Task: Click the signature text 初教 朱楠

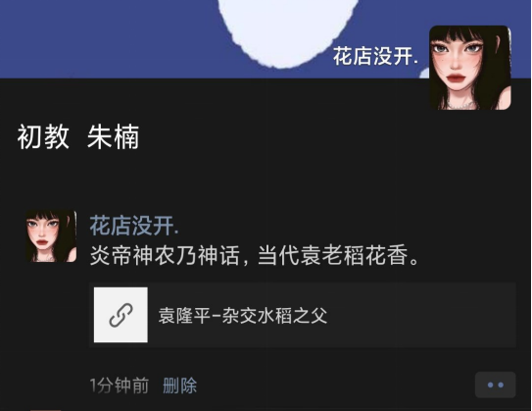Action: pyautogui.click(x=78, y=136)
